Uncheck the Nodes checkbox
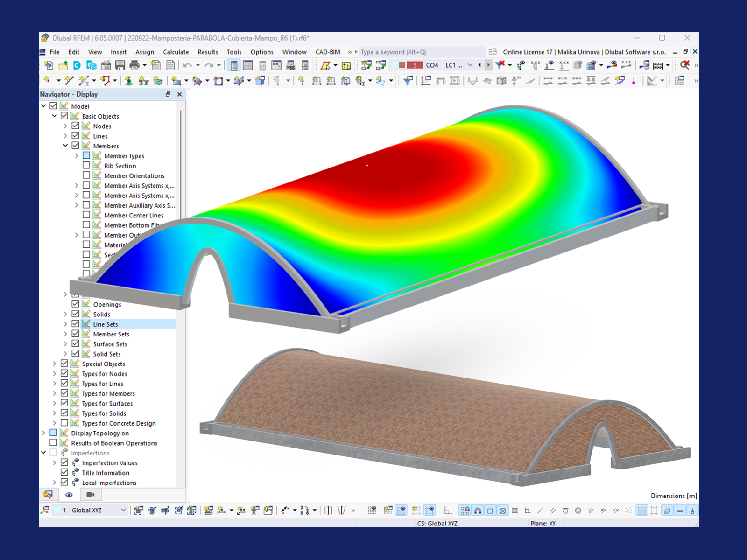The image size is (747, 560). (75, 126)
